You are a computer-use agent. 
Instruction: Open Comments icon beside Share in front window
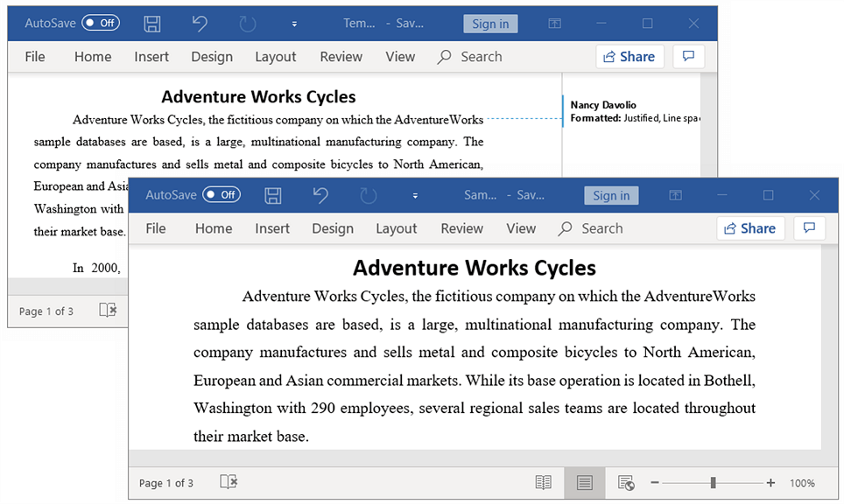pos(809,228)
